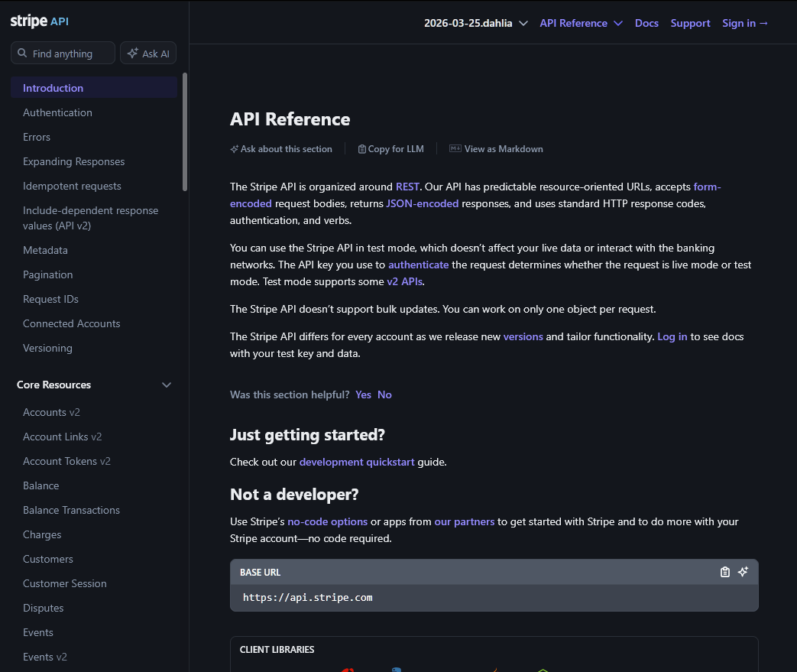
Task: Answer Yes to 'Was this section helpful?'
Action: click(364, 394)
